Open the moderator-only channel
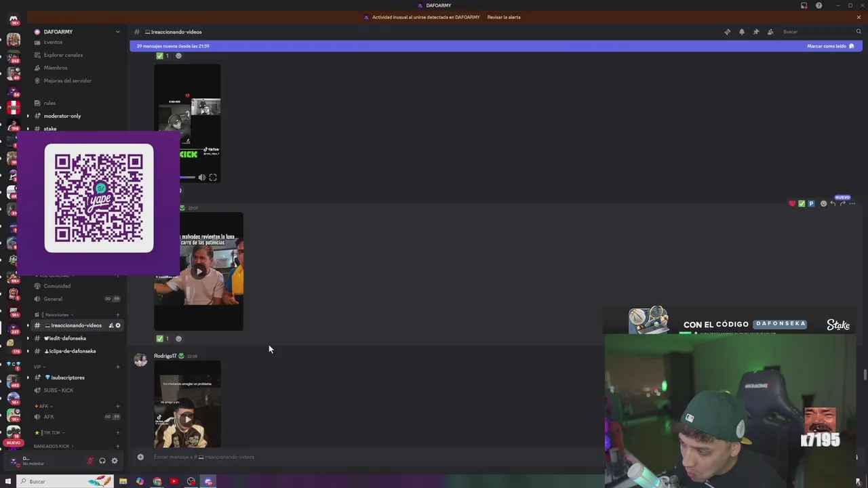Image resolution: width=868 pixels, height=488 pixels. coord(62,116)
